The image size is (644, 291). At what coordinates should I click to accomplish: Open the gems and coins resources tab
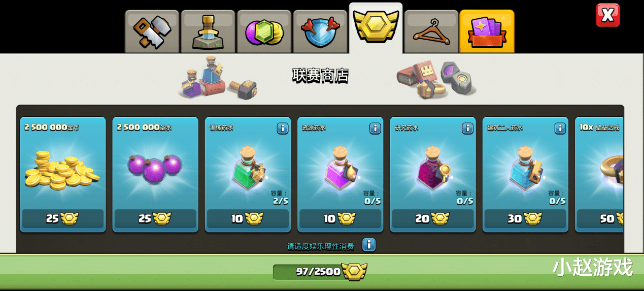pyautogui.click(x=264, y=31)
